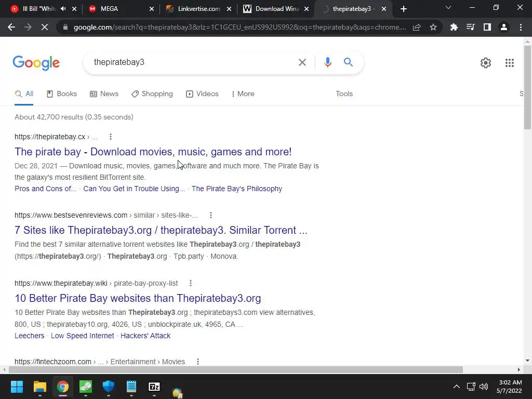This screenshot has width=532, height=399.
Task: Click the Google logo
Action: click(36, 63)
